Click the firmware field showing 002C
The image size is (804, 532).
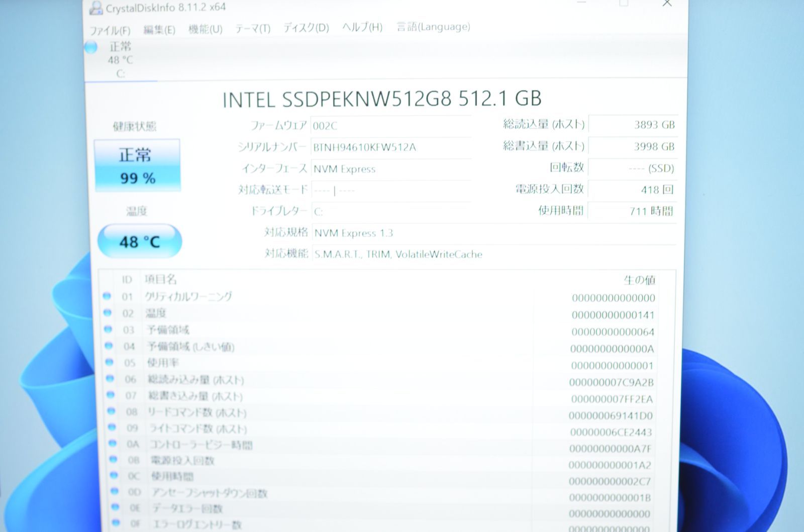coord(391,125)
